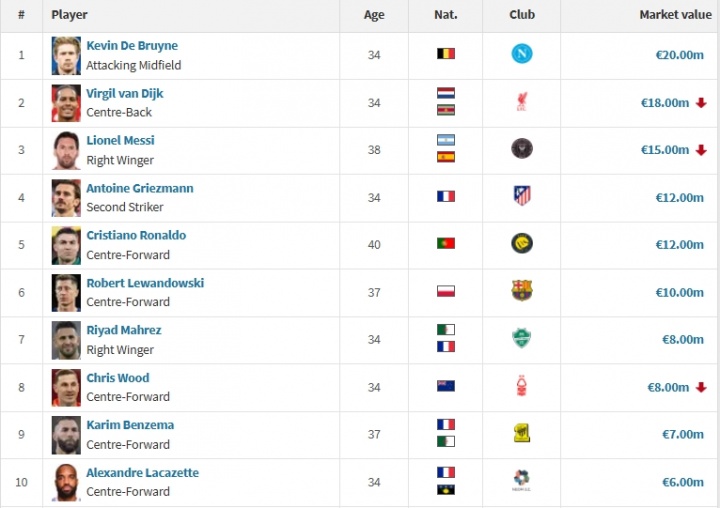
Task: Click Virgil van Dijk's portrait thumbnail
Action: tap(66, 103)
